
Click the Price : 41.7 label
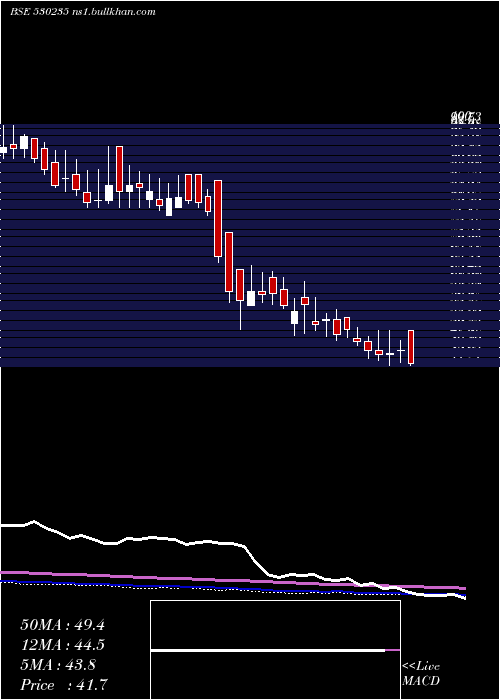[64, 685]
